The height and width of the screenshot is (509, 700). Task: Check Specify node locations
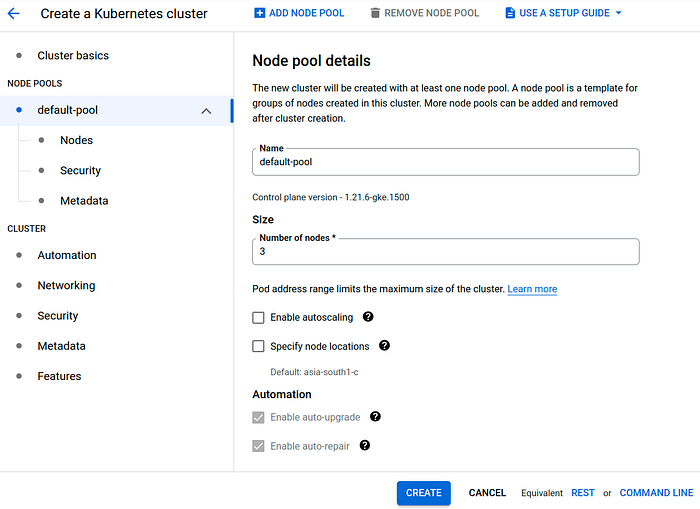coord(258,346)
